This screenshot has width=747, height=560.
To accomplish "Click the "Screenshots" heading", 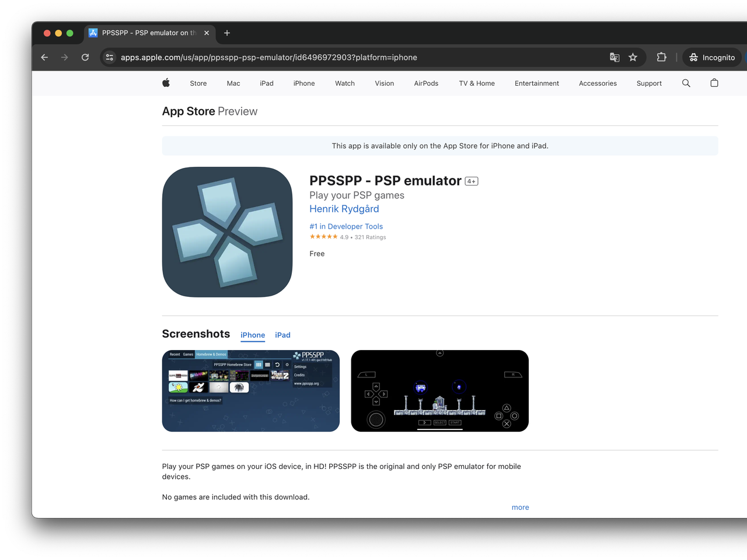I will tap(196, 334).
